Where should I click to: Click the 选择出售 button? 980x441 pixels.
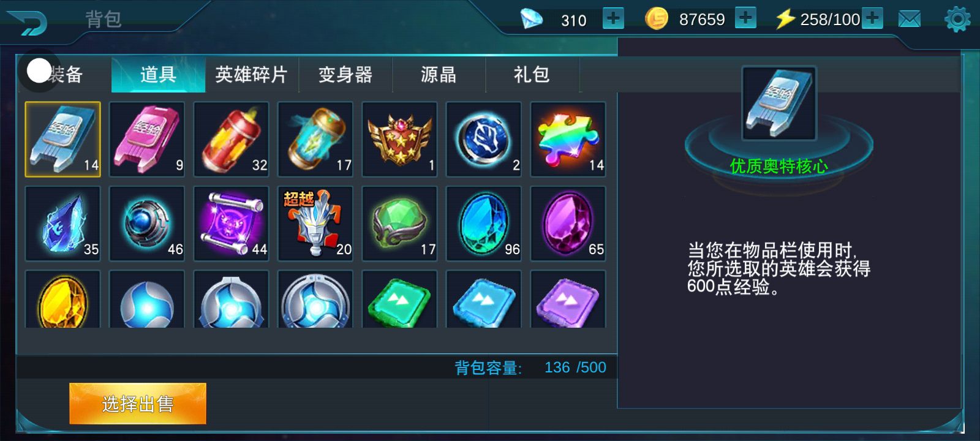click(138, 404)
